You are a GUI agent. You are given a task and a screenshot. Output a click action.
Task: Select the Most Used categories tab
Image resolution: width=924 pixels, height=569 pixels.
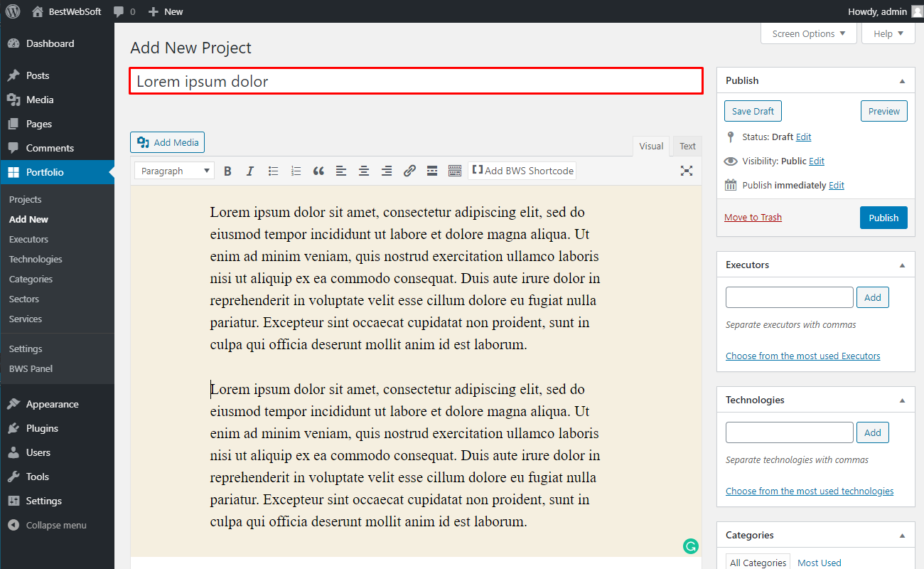(819, 562)
